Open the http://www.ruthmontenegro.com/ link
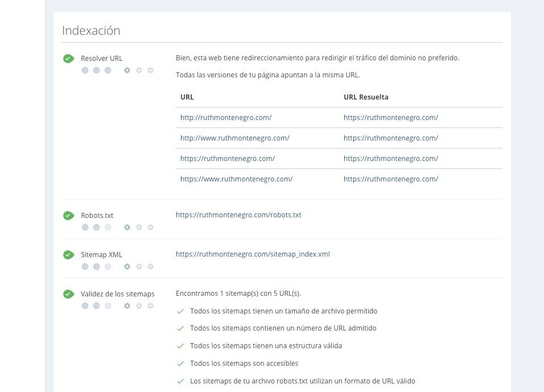 (235, 138)
